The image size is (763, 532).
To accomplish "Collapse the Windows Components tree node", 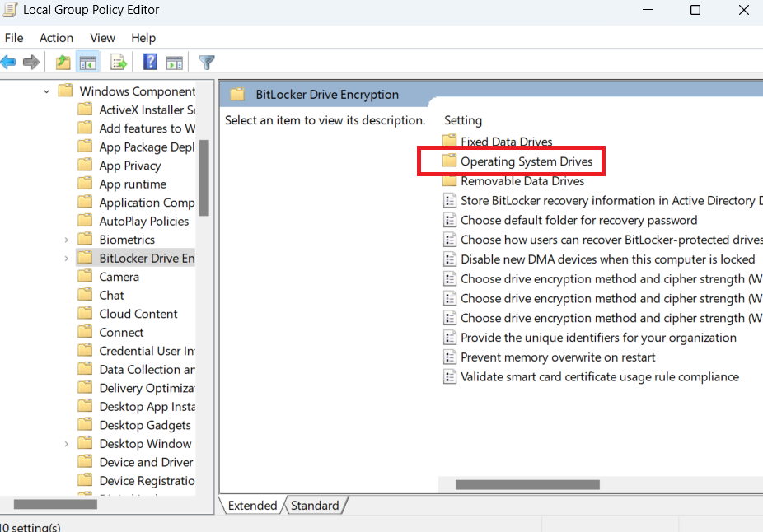I will [47, 91].
